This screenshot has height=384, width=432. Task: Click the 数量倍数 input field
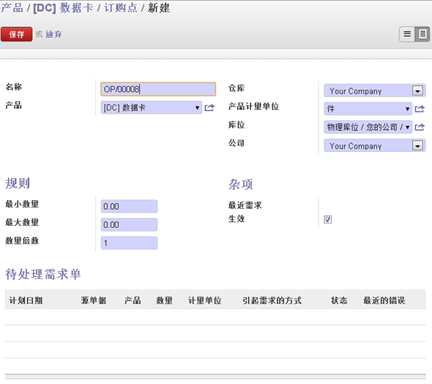(129, 243)
